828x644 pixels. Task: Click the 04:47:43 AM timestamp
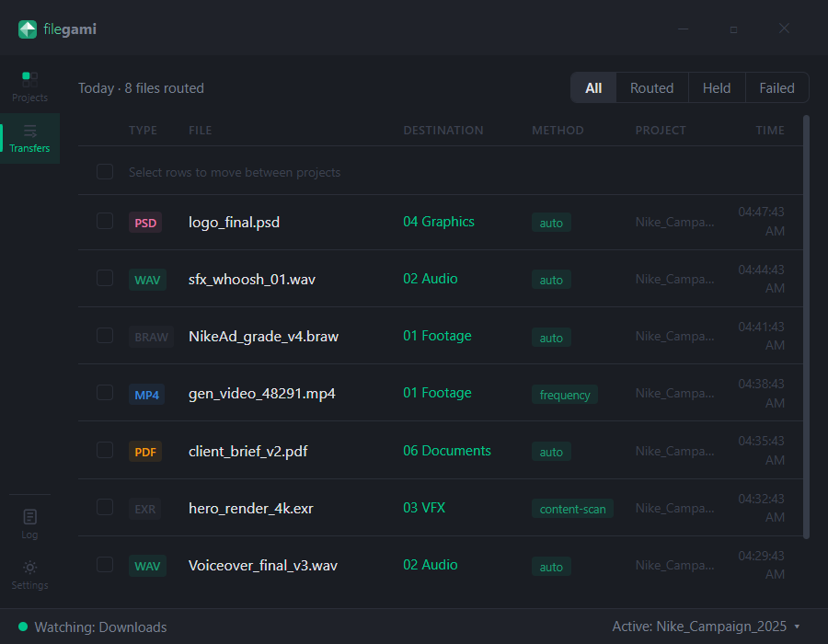tap(761, 221)
